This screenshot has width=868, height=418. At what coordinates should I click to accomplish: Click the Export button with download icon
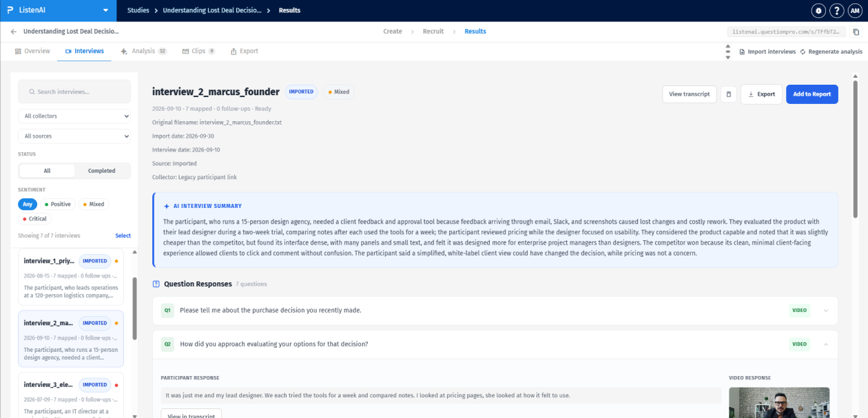point(761,94)
